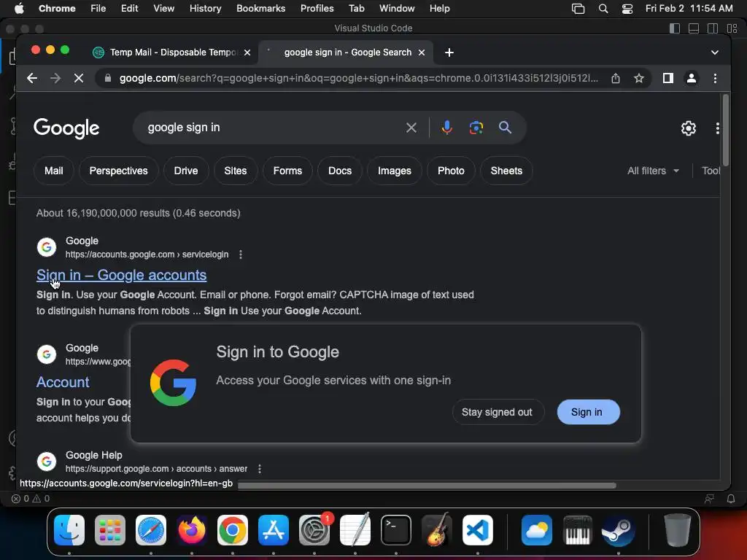Open Spotlight search in the menu bar
Screen dimensions: 747x560
[x=603, y=9]
